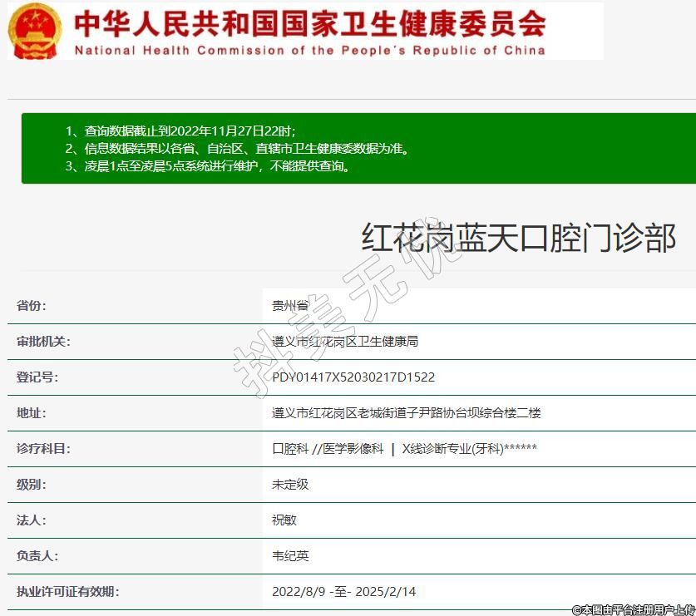696x616 pixels.
Task: Click the 审批机关 field label
Action: tap(44, 342)
